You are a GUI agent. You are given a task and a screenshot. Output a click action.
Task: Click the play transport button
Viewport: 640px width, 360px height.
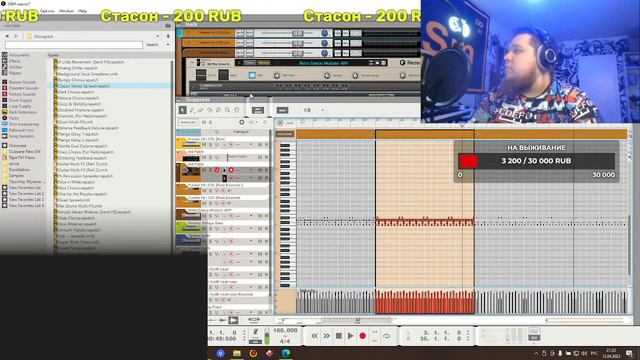pos(350,336)
